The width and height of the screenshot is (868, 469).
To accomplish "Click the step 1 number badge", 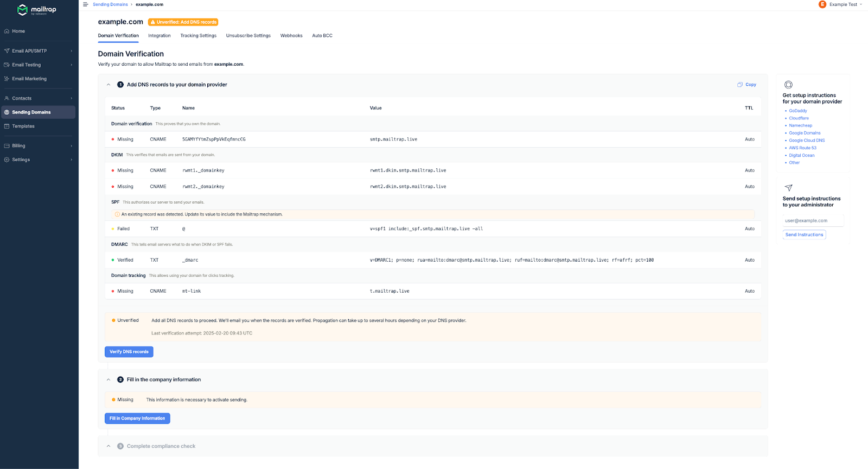I will (120, 85).
